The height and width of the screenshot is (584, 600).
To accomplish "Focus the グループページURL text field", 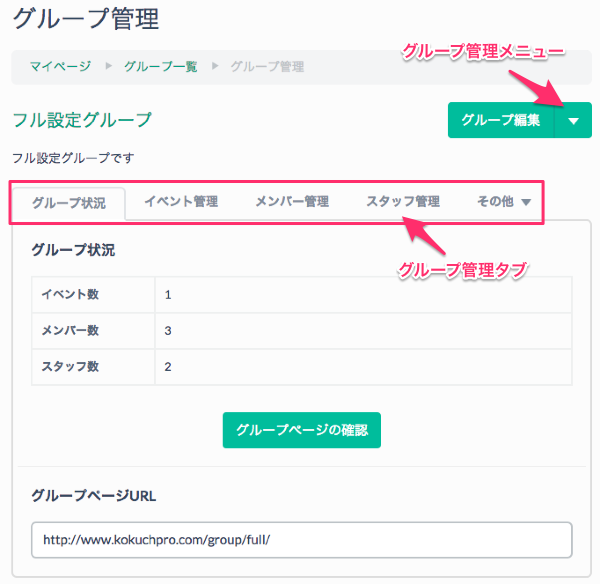I will pos(301,540).
